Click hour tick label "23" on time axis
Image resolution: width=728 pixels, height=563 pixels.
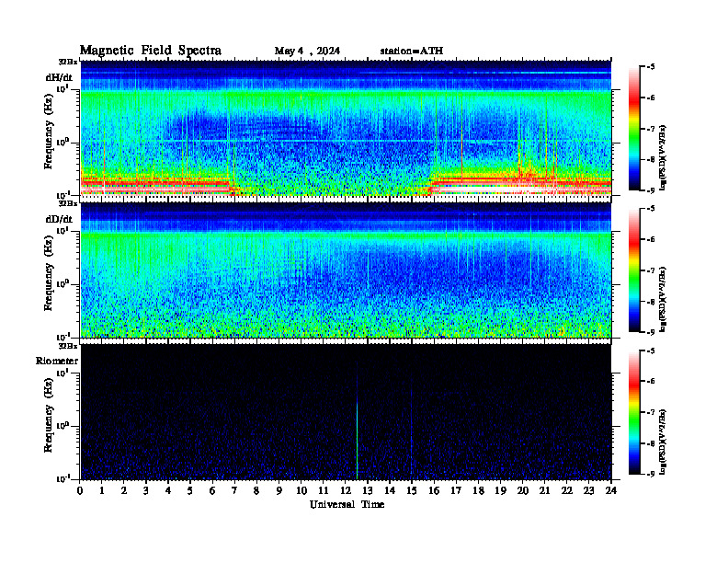tap(588, 491)
